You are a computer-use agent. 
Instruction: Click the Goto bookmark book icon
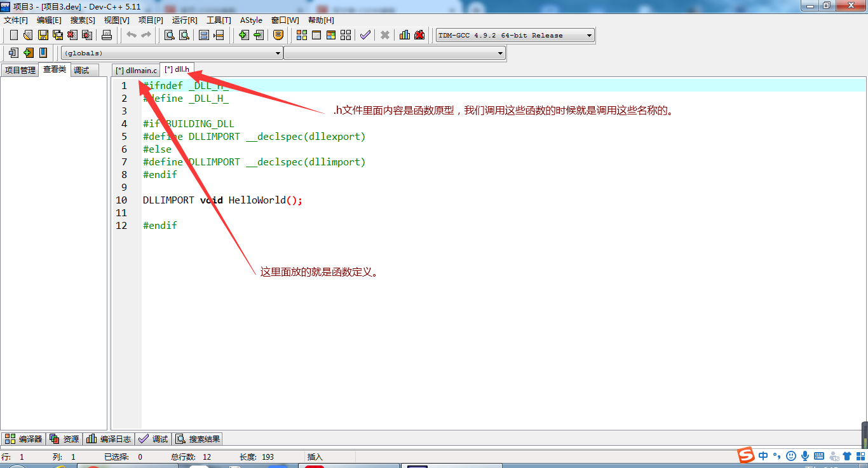click(43, 53)
